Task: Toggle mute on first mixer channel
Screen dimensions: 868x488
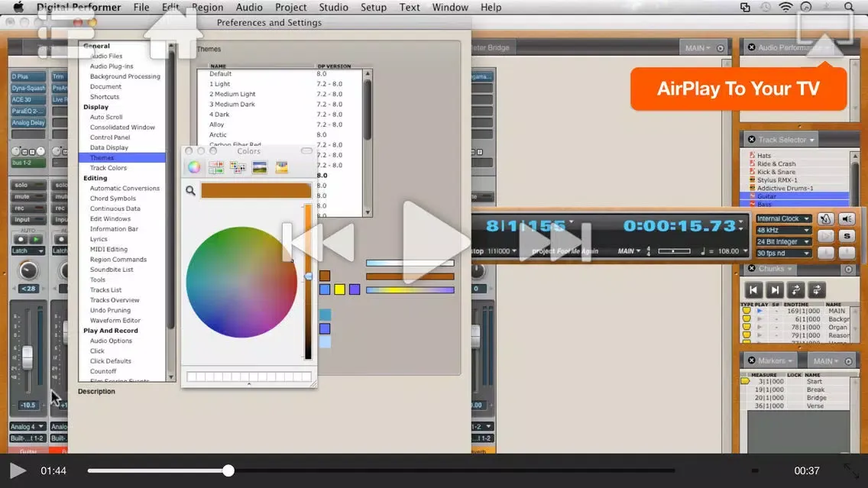Action: (28, 196)
